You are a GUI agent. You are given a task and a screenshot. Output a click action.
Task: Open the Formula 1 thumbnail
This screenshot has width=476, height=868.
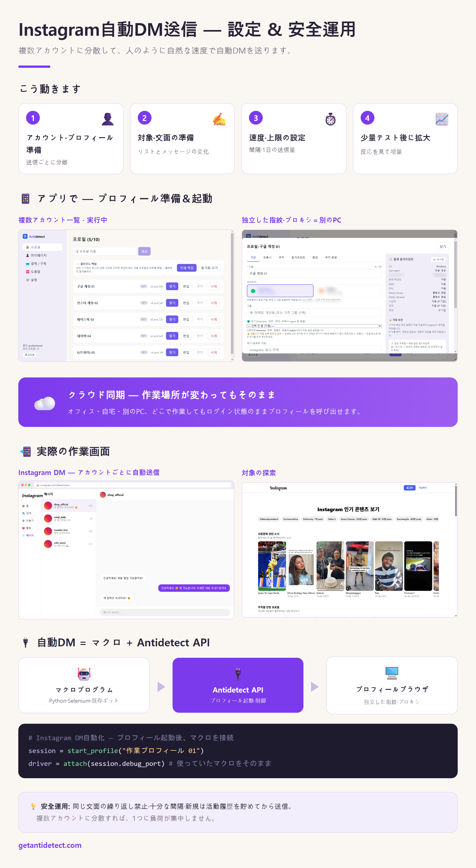pos(418,566)
